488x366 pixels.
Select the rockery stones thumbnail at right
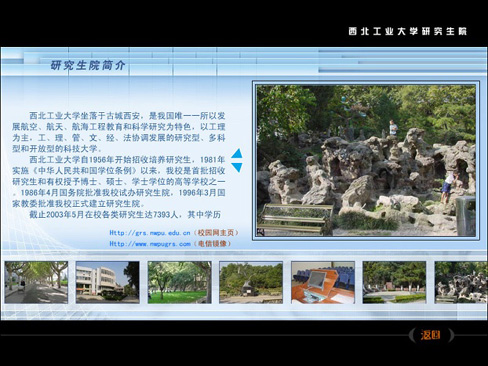click(461, 282)
